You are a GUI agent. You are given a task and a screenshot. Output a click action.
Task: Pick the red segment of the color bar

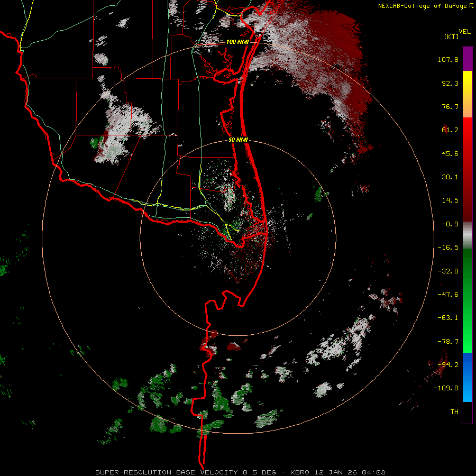pos(467,169)
